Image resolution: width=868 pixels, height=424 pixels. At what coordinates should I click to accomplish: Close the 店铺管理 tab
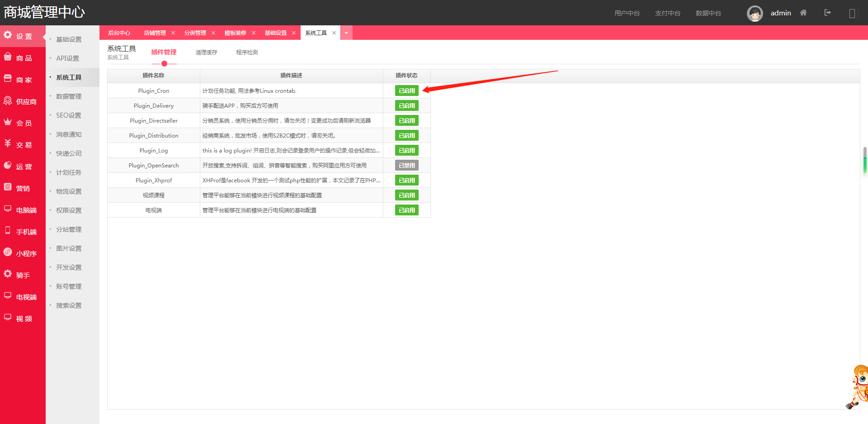click(173, 33)
